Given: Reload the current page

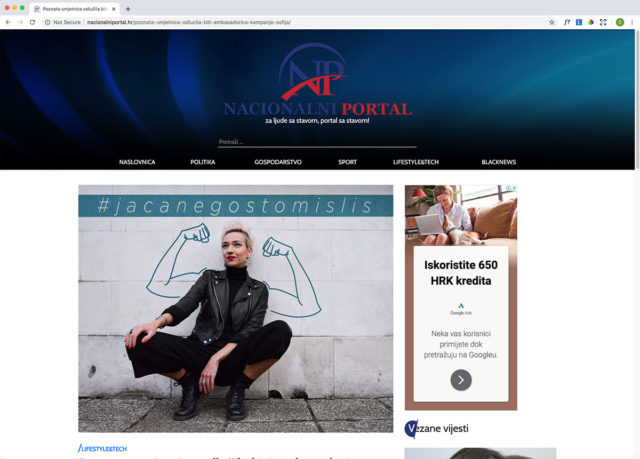Looking at the screenshot, I should tap(32, 22).
